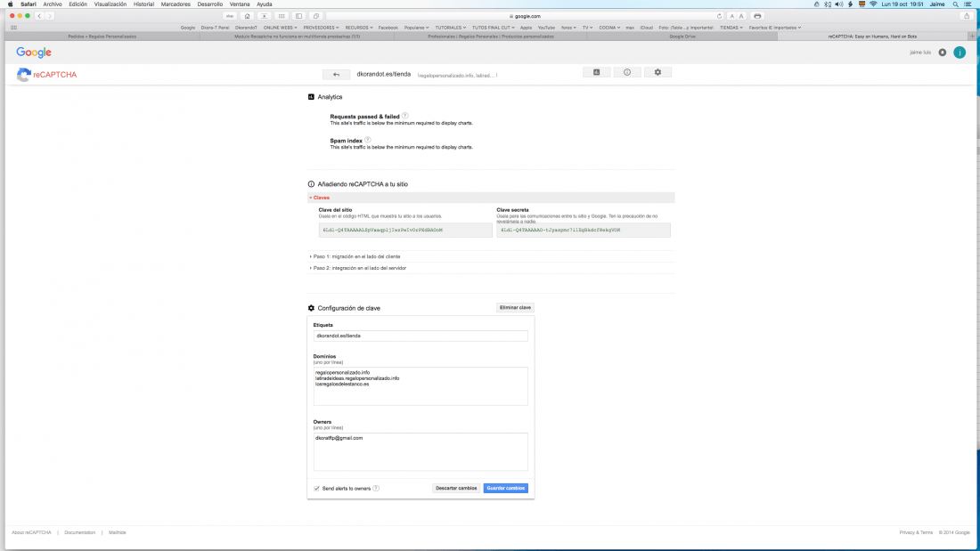This screenshot has width=980, height=551.
Task: Open the TUTORIALES bookmarks dropdown
Action: (x=451, y=28)
